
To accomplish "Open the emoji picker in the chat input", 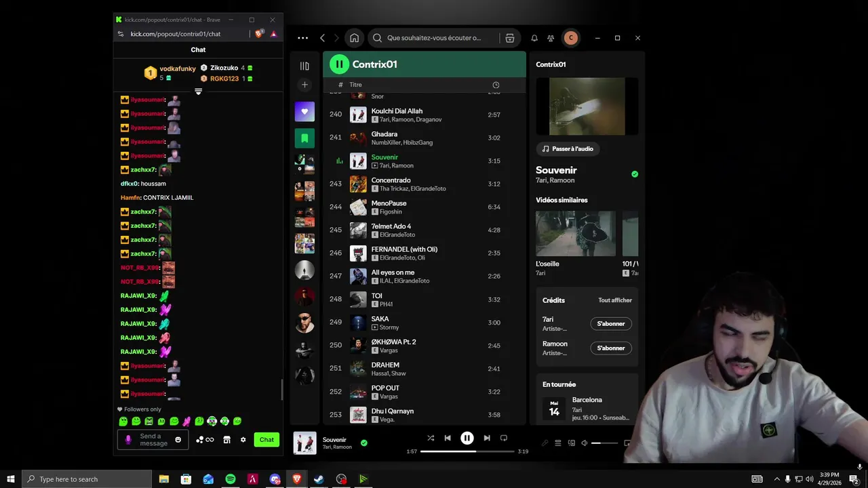I will 178,440.
